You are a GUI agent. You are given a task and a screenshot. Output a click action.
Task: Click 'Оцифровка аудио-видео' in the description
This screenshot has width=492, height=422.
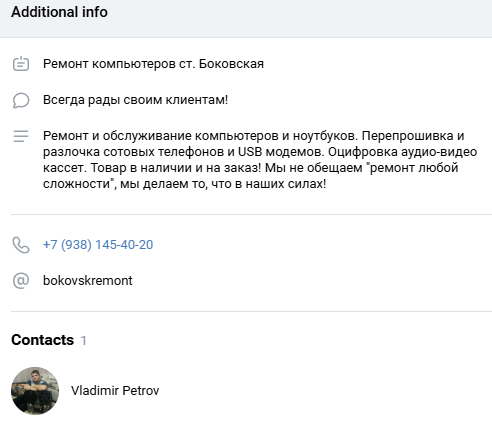coord(402,152)
